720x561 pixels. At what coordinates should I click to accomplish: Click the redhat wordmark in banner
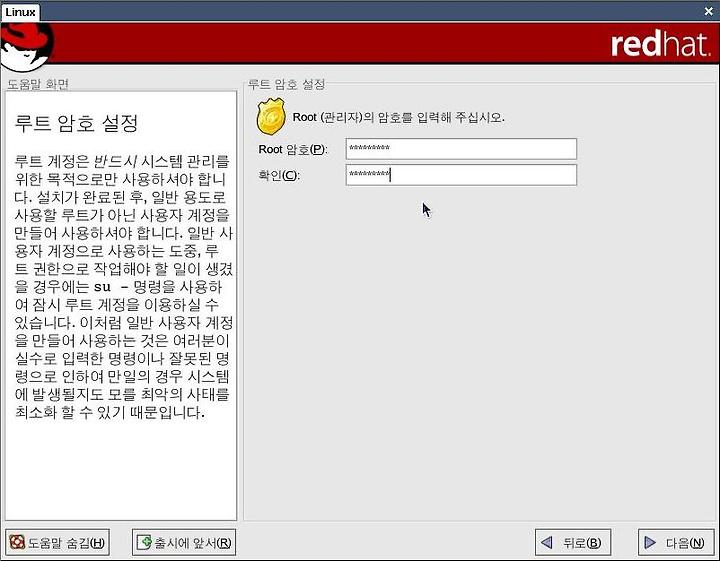[659, 44]
